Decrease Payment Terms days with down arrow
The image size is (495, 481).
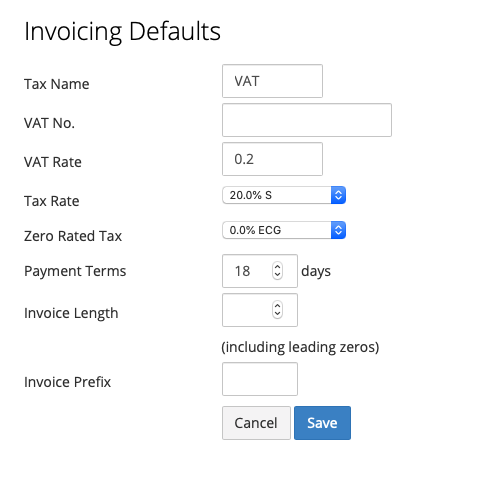277,275
